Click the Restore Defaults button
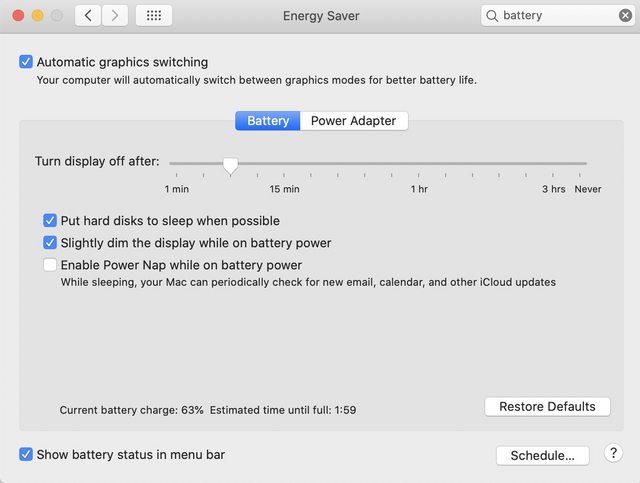640x483 pixels. point(547,407)
